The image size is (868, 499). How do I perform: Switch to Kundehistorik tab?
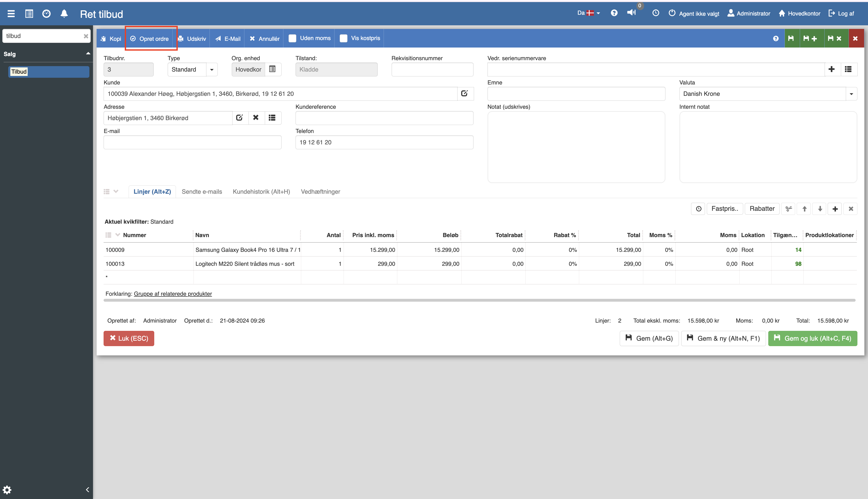pyautogui.click(x=261, y=192)
